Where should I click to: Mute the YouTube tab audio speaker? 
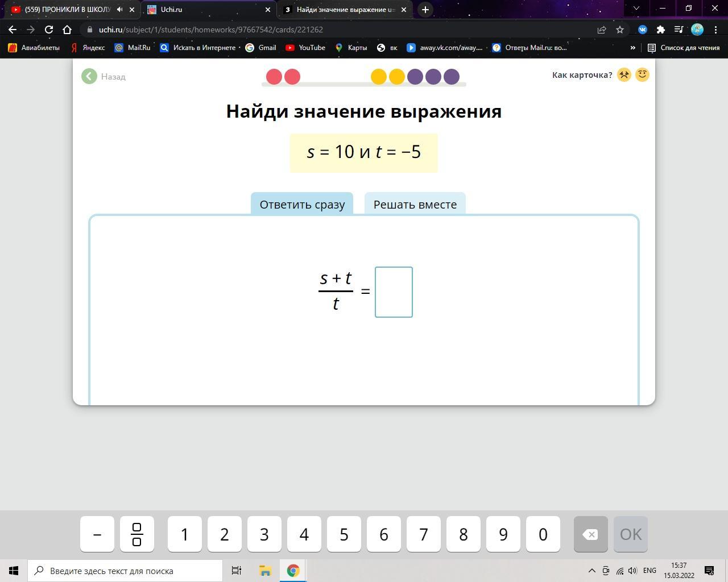coord(120,10)
